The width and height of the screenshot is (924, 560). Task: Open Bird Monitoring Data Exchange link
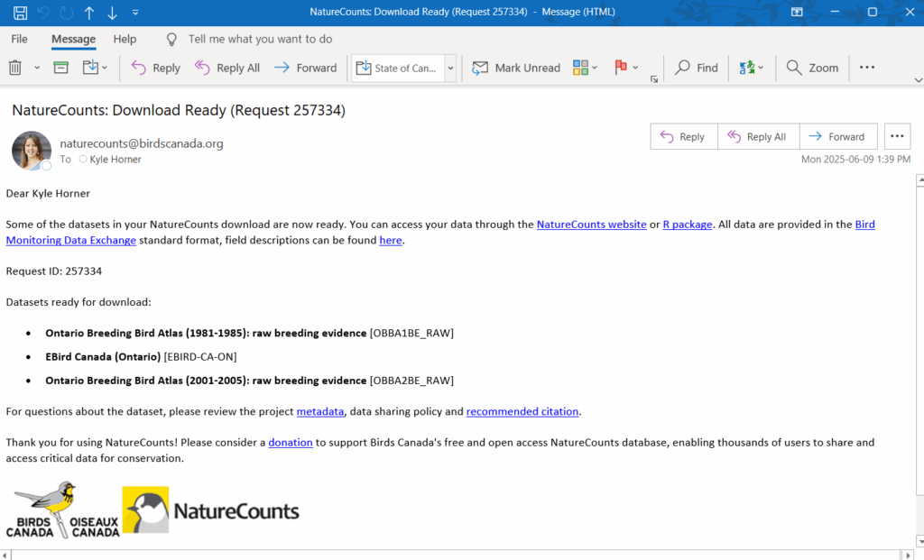coord(70,240)
